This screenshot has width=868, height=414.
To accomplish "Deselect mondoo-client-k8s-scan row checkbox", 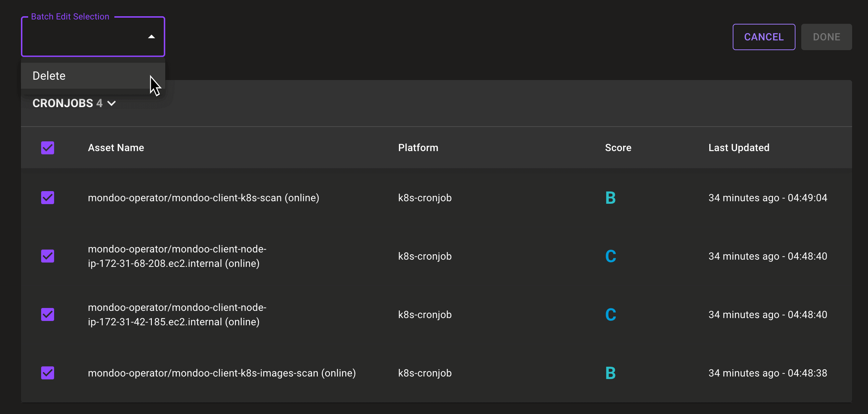I will point(47,197).
